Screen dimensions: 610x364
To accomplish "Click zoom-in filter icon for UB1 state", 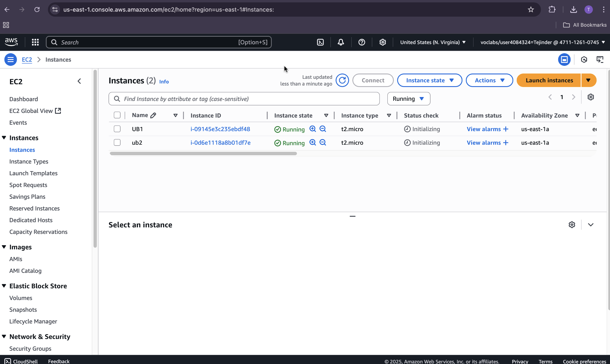I will tap(313, 129).
